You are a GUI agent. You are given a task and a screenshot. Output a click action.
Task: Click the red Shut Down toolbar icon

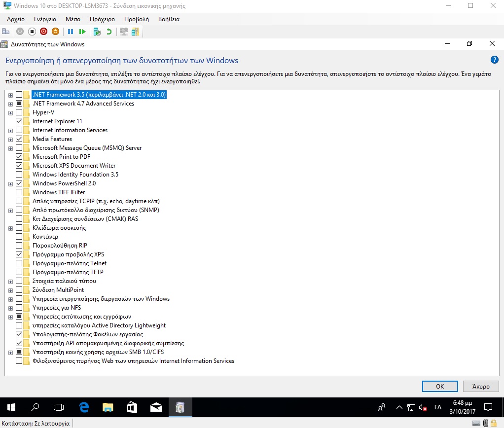pos(44,32)
